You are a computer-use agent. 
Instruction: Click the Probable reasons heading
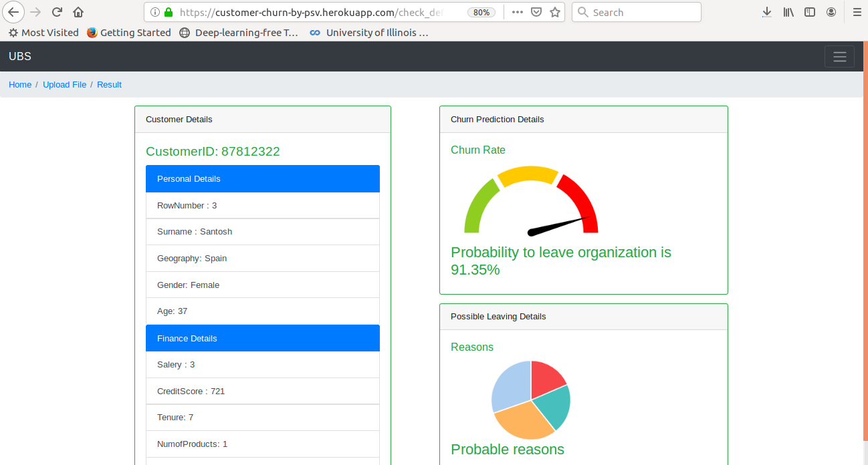coord(508,450)
